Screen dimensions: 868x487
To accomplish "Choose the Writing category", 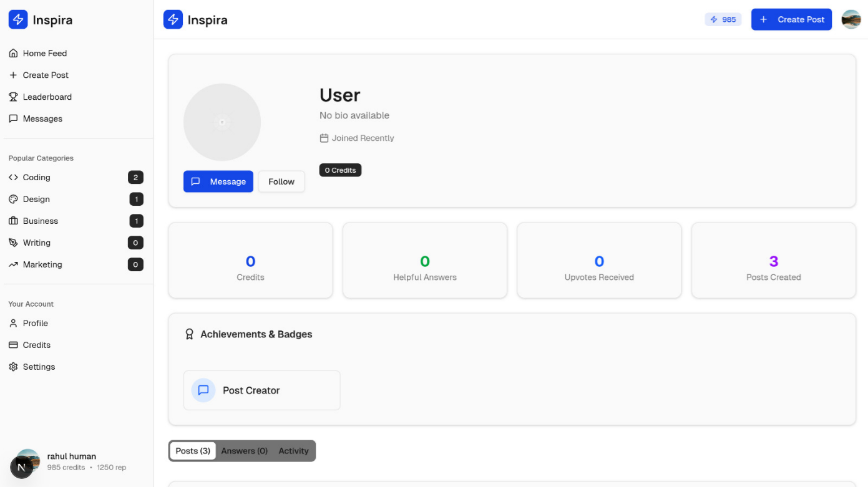I will pos(36,243).
